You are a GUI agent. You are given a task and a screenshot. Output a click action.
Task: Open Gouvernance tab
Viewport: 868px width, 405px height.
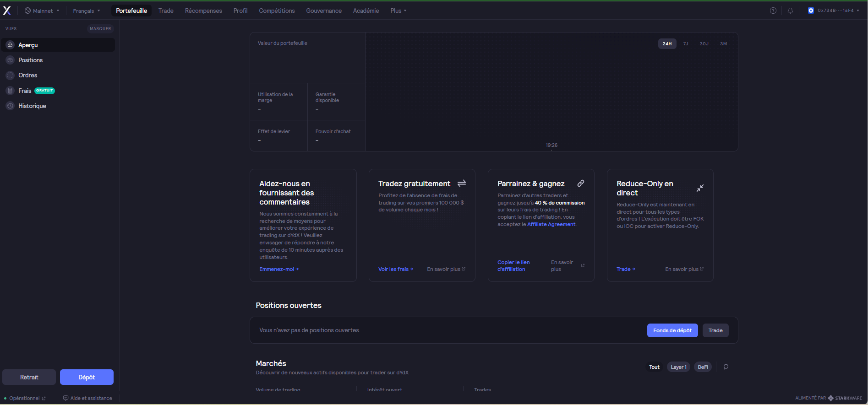point(324,11)
